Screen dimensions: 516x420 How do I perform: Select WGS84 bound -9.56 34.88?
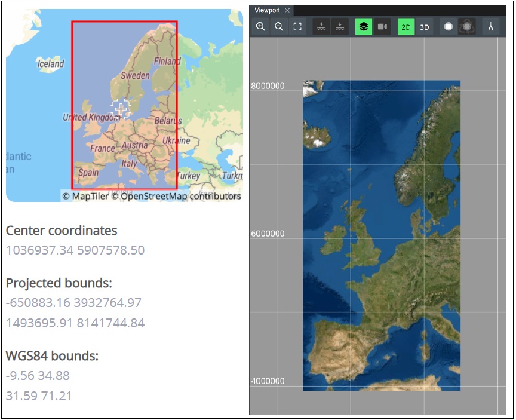[x=38, y=376]
